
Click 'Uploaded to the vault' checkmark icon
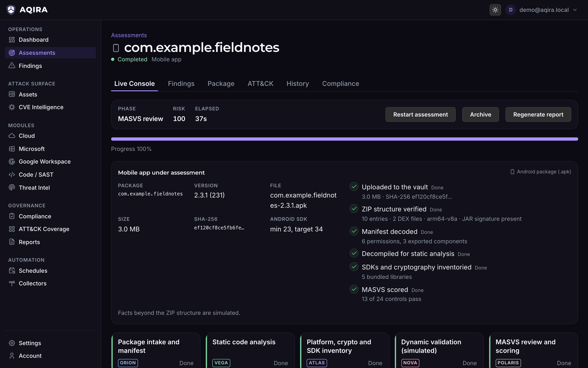354,186
